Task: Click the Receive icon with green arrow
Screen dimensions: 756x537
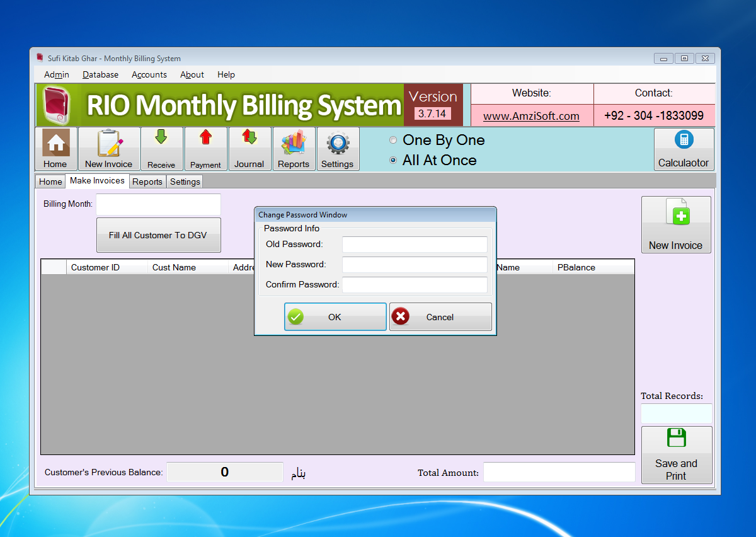Action: (161, 148)
